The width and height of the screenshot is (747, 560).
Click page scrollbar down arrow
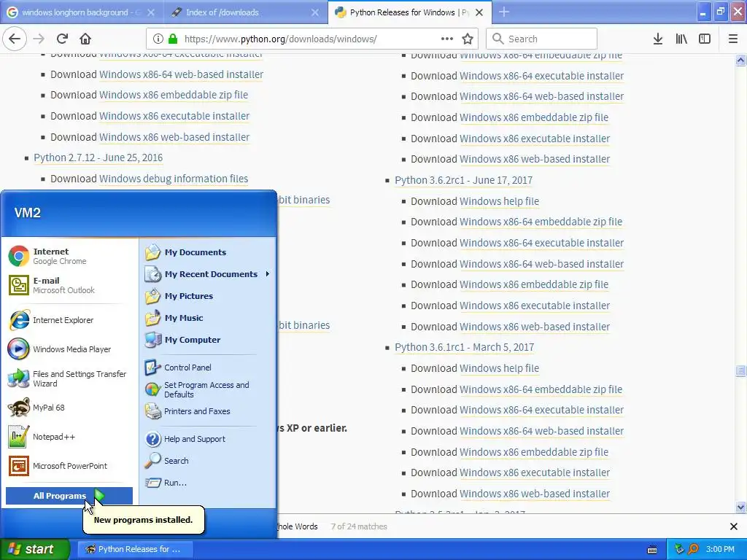point(740,507)
